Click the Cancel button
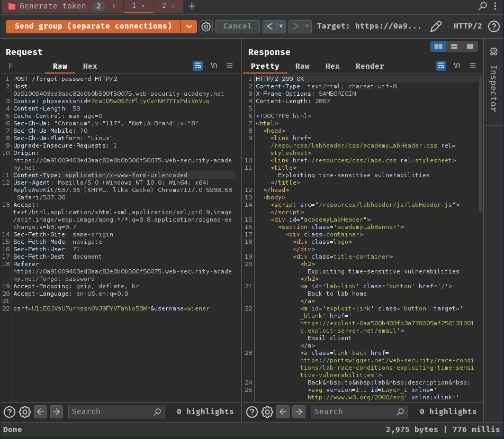The height and width of the screenshot is (439, 504). (x=237, y=26)
